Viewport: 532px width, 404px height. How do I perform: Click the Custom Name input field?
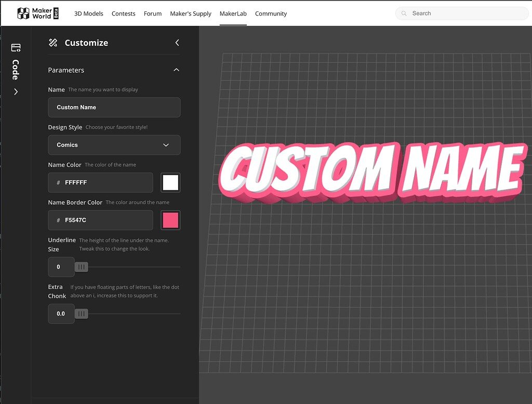114,107
